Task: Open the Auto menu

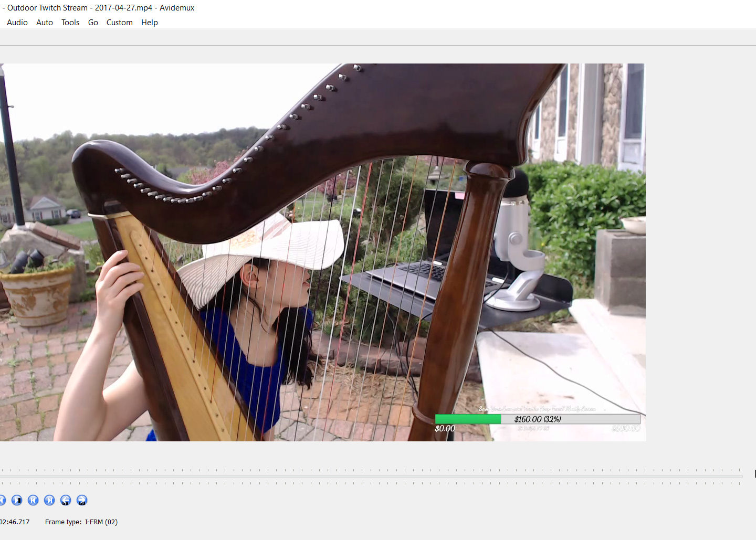Action: point(45,23)
